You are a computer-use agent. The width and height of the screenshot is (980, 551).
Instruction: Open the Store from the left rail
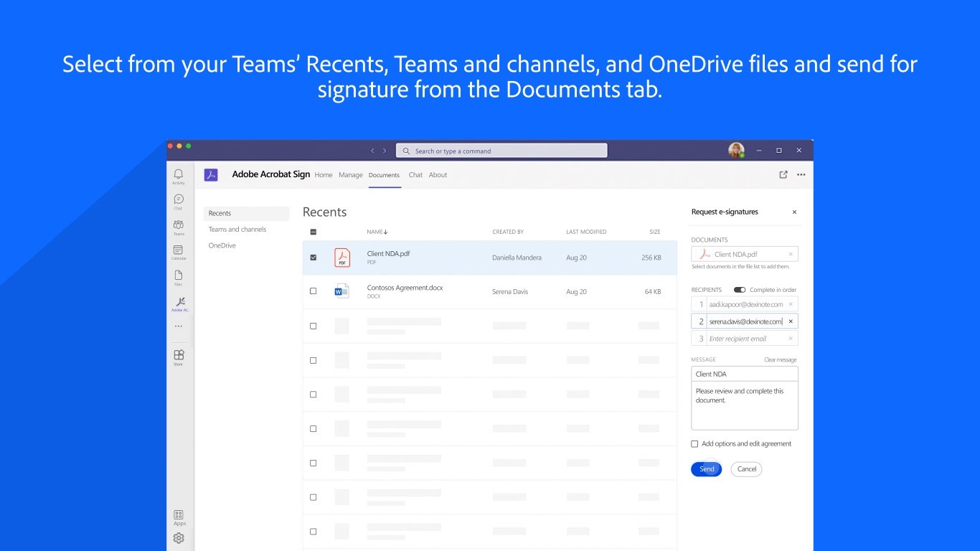click(x=178, y=357)
